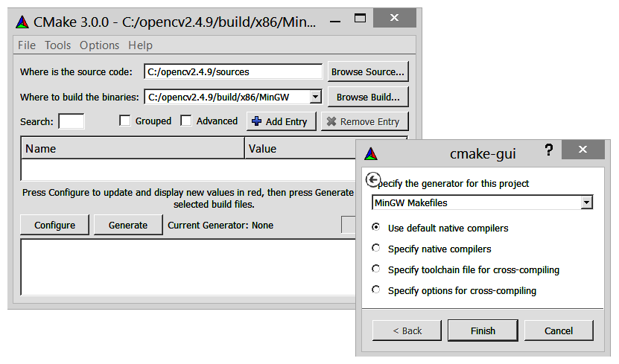
Task: Click the question mark help in cmake-gui dialog
Action: [549, 150]
